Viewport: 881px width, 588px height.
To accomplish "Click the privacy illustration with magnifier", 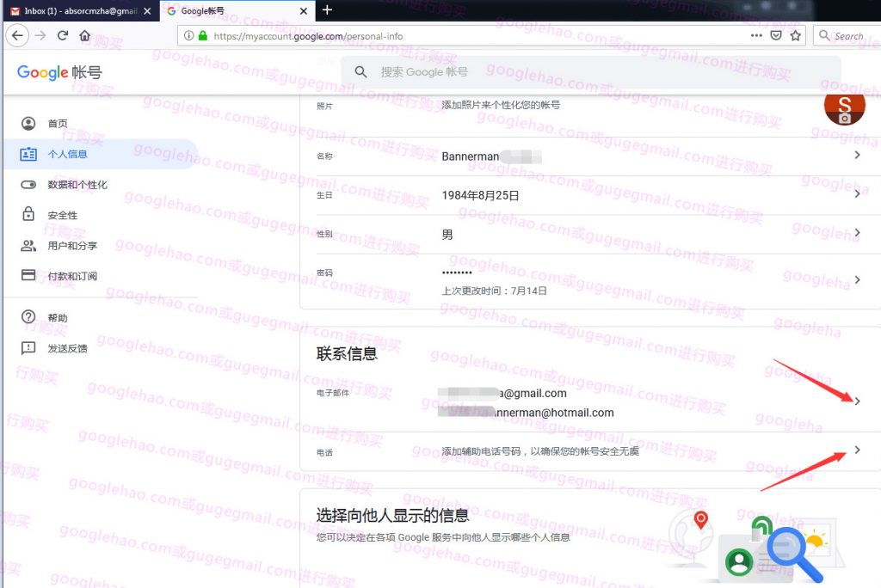I will click(757, 547).
